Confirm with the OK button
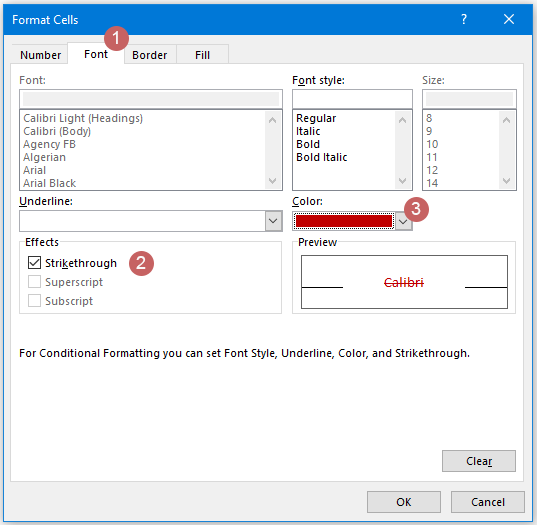The height and width of the screenshot is (525, 537). (404, 502)
